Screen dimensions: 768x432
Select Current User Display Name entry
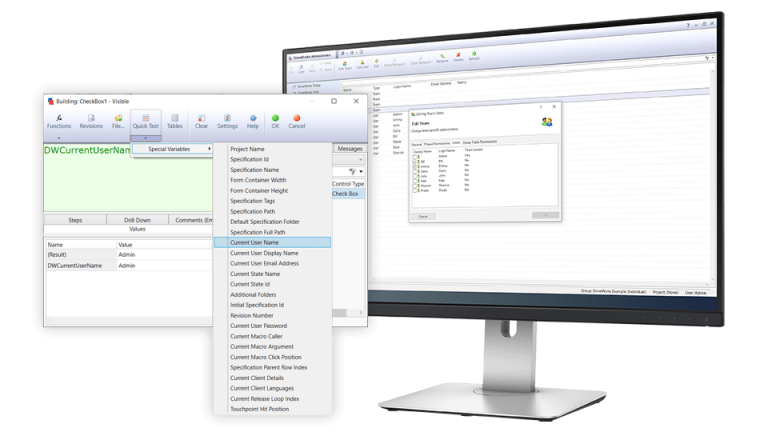click(264, 253)
